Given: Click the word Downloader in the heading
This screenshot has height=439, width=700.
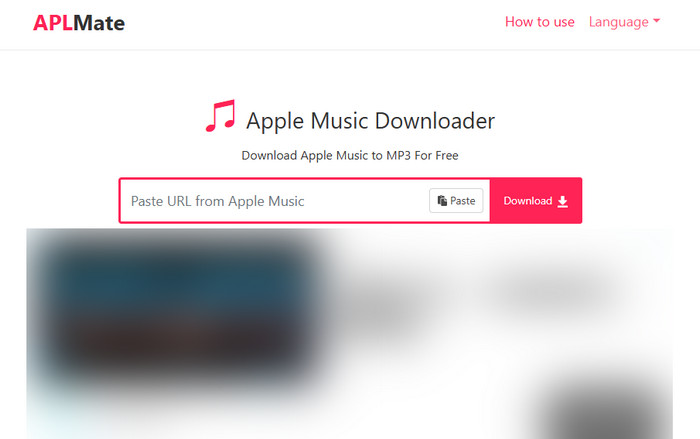Looking at the screenshot, I should pyautogui.click(x=435, y=121).
